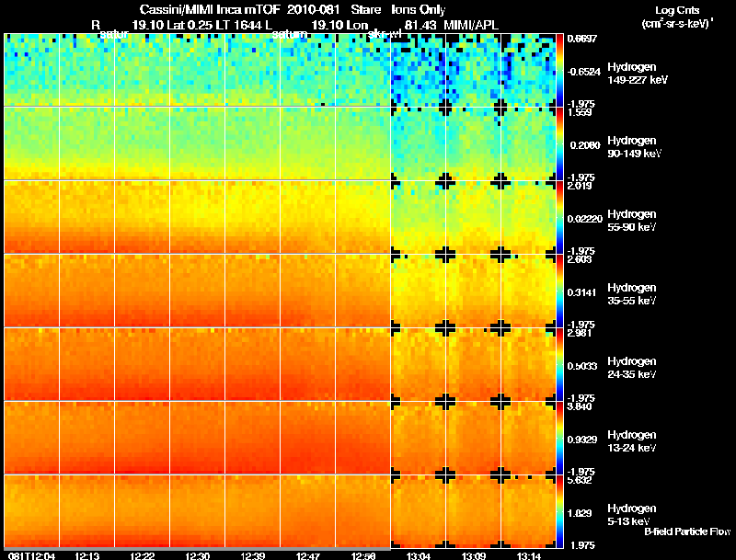Image resolution: width=736 pixels, height=560 pixels.
Task: Click the '13:04' time tick label
Action: point(419,555)
